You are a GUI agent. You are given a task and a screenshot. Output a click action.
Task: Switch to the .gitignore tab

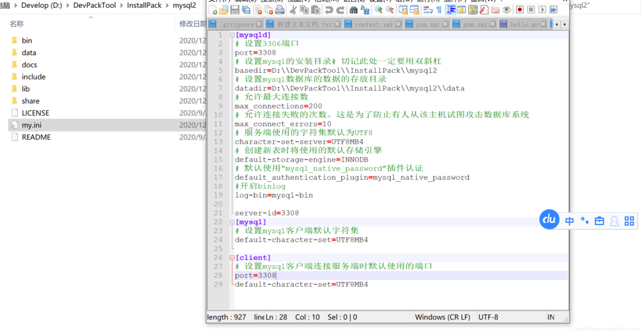235,25
